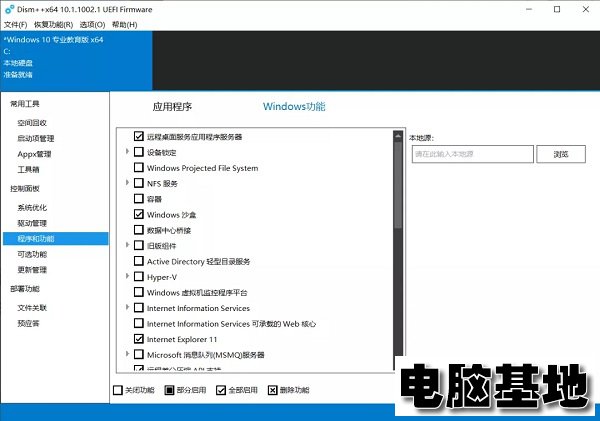Click the Dism++ app icon in title bar
The width and height of the screenshot is (600, 421).
click(x=10, y=9)
